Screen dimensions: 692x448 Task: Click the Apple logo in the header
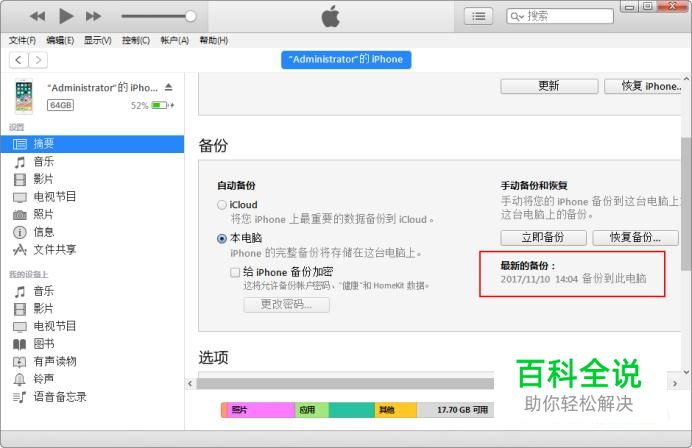331,16
